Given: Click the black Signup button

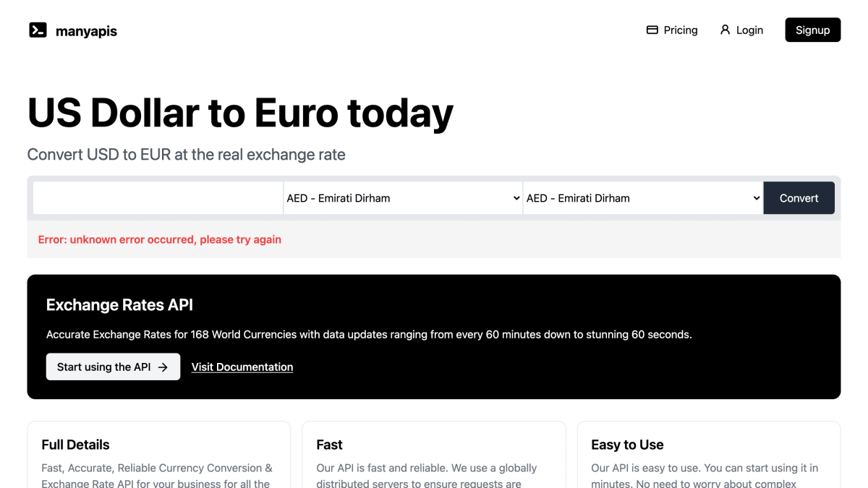Looking at the screenshot, I should point(813,30).
